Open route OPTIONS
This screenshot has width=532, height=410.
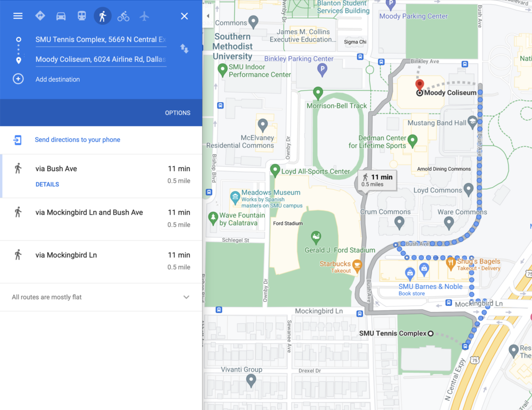[177, 113]
